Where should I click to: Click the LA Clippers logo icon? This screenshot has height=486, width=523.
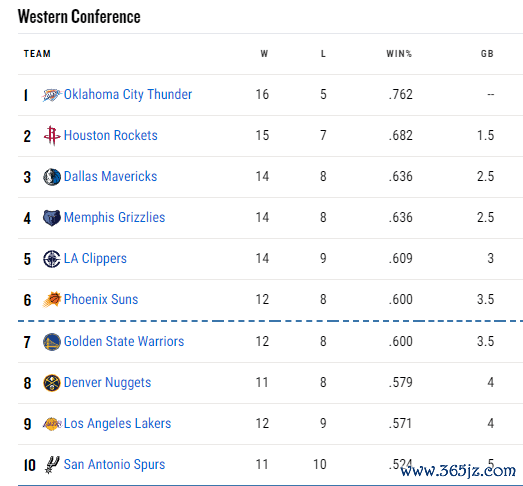point(52,259)
